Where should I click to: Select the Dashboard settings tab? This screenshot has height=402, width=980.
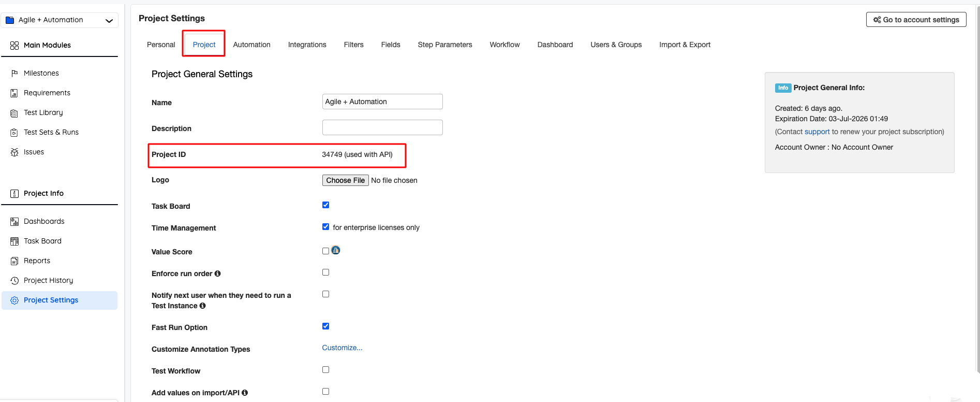click(x=555, y=45)
